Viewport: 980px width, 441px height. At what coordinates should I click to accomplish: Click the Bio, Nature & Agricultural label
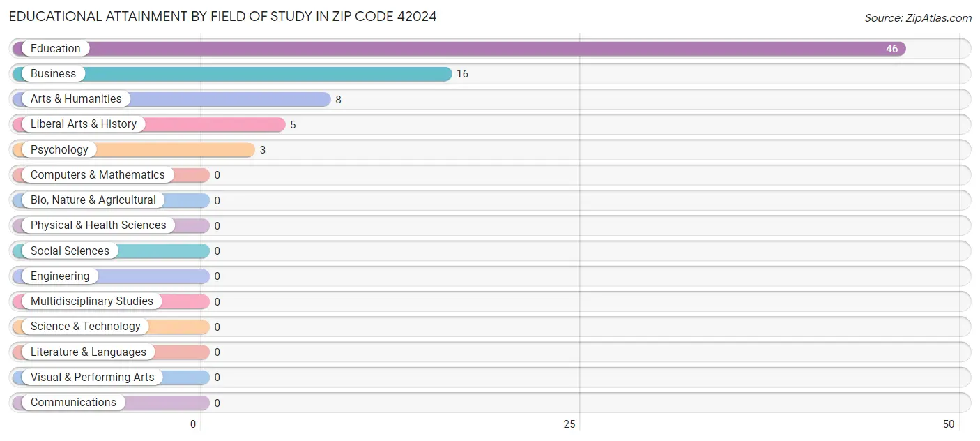click(x=93, y=200)
